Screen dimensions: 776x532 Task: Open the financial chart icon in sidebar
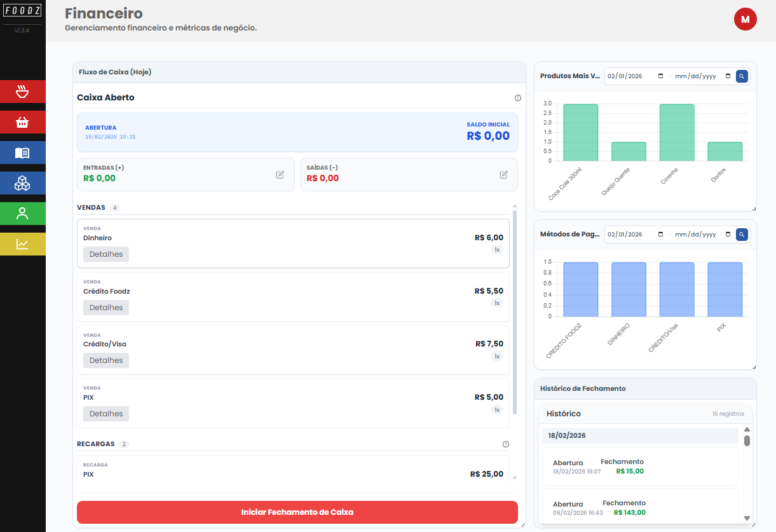coord(23,243)
